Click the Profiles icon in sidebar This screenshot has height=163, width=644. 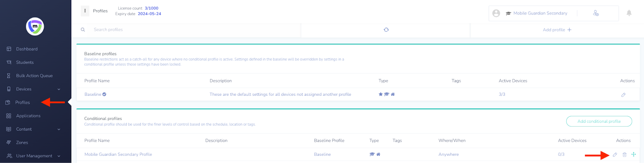pyautogui.click(x=8, y=102)
